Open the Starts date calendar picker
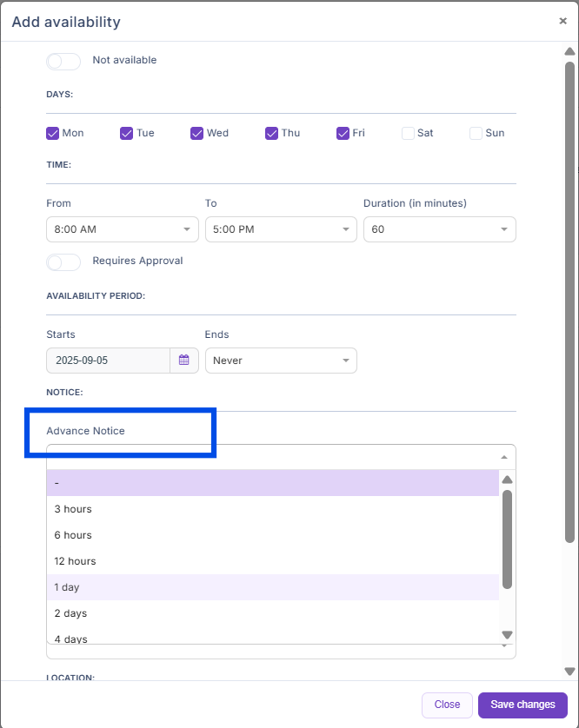Viewport: 579px width, 728px height. (x=184, y=361)
